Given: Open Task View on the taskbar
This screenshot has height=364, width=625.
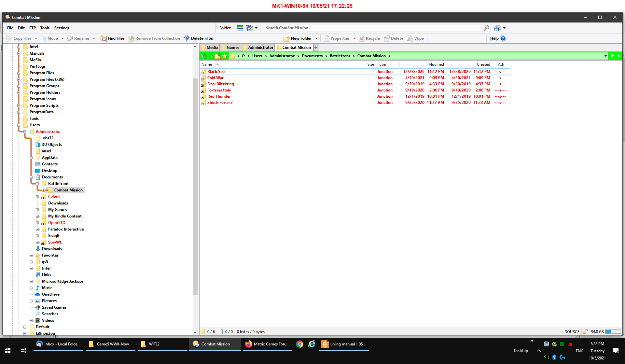Looking at the screenshot, I should pos(23,351).
